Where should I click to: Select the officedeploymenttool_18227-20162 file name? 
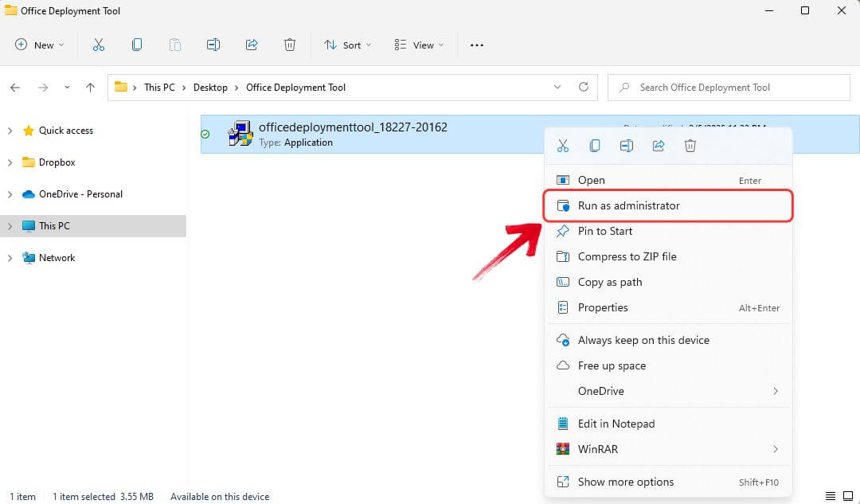tap(354, 127)
